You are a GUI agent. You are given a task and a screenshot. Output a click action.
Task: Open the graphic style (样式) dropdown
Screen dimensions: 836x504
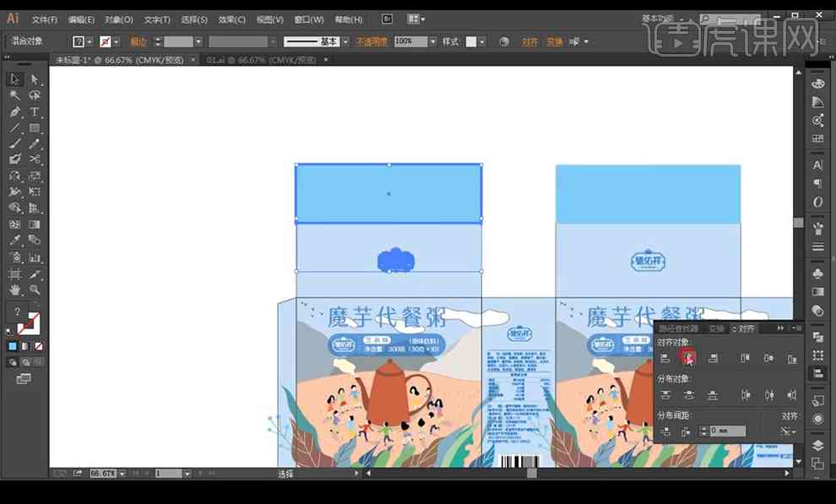482,41
